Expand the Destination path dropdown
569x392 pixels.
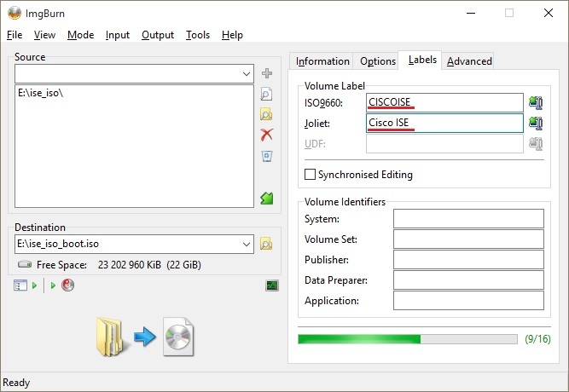coord(247,244)
